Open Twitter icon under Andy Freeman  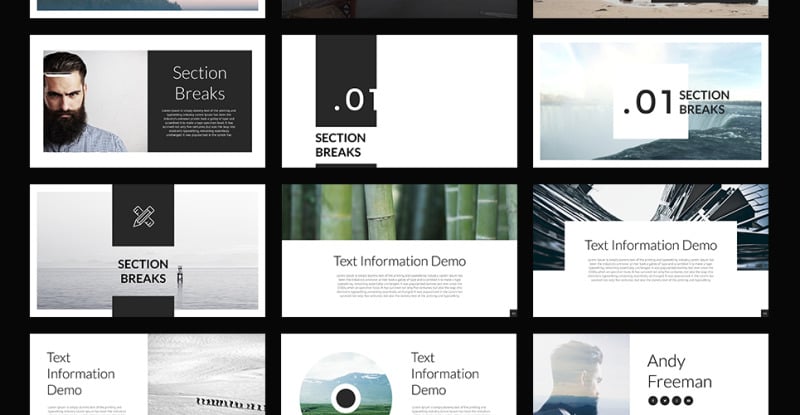click(664, 401)
